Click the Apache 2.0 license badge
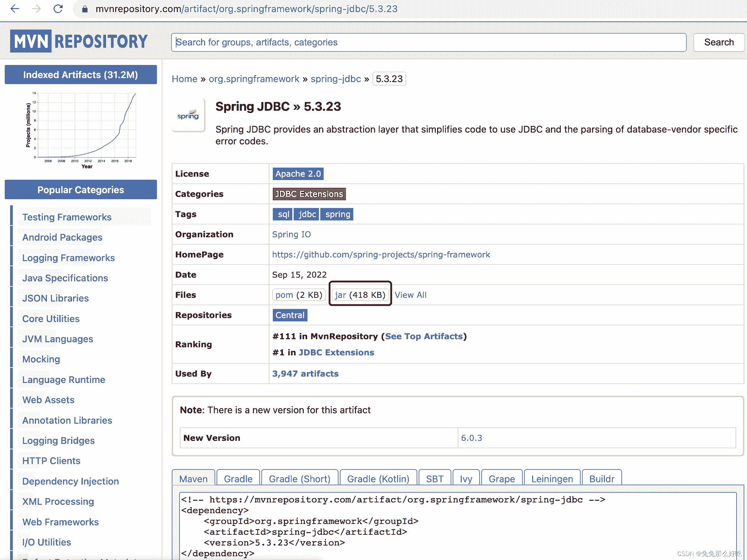Screen dimensions: 747x560 coord(298,174)
